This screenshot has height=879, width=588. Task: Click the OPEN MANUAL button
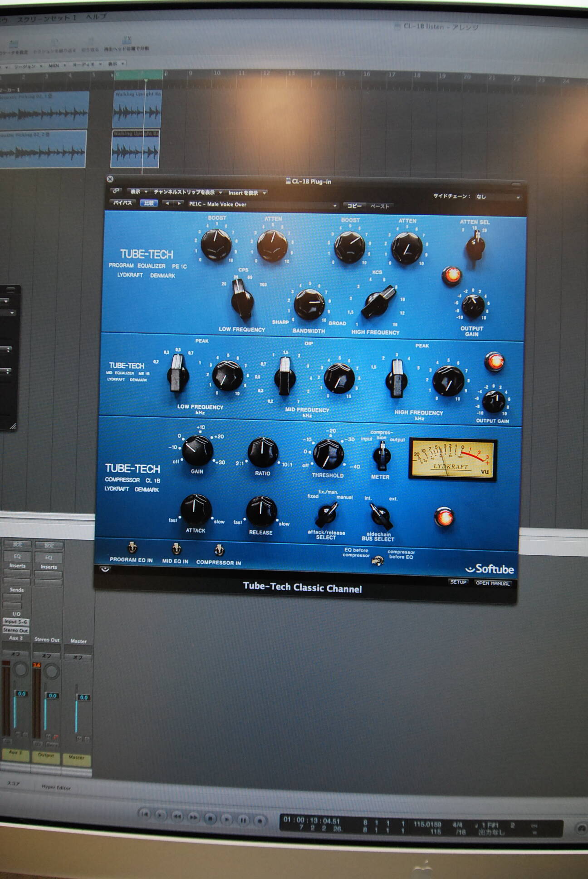pyautogui.click(x=492, y=583)
